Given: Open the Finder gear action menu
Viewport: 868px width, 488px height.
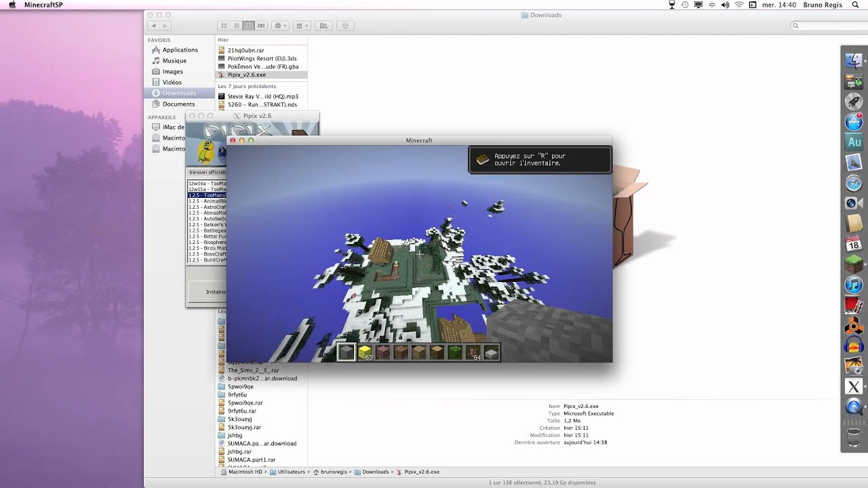Looking at the screenshot, I should [280, 26].
